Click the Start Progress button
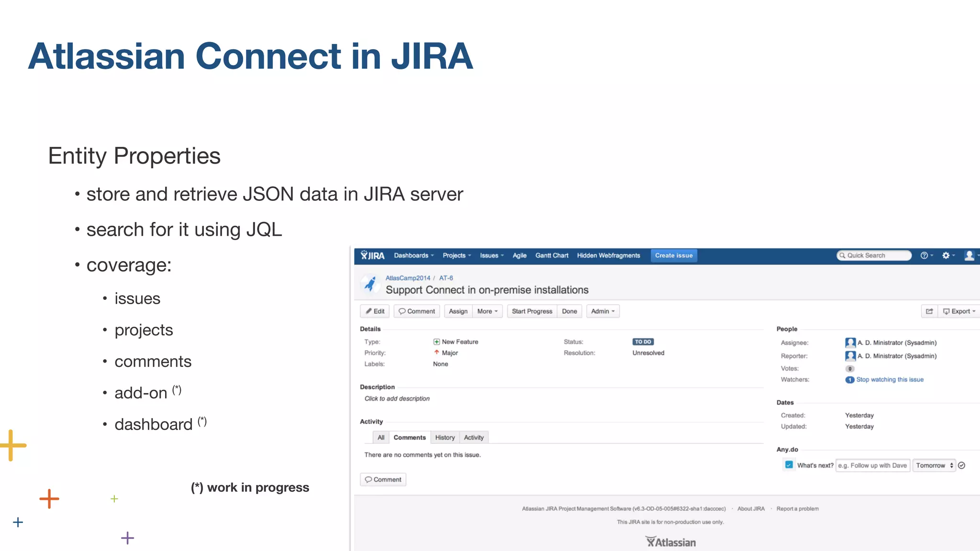980x551 pixels. (x=532, y=311)
